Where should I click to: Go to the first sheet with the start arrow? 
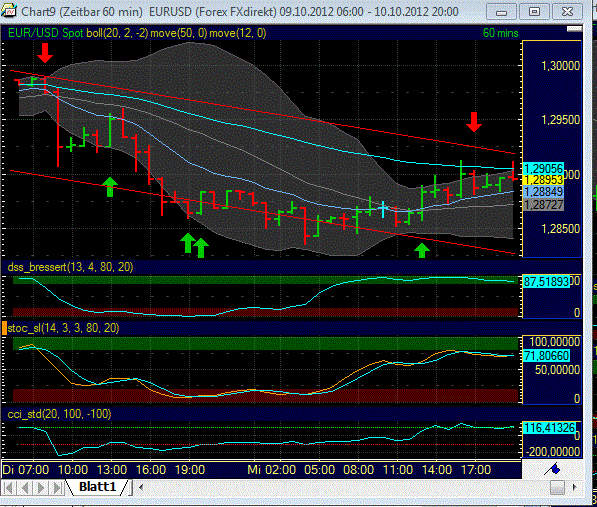9,488
